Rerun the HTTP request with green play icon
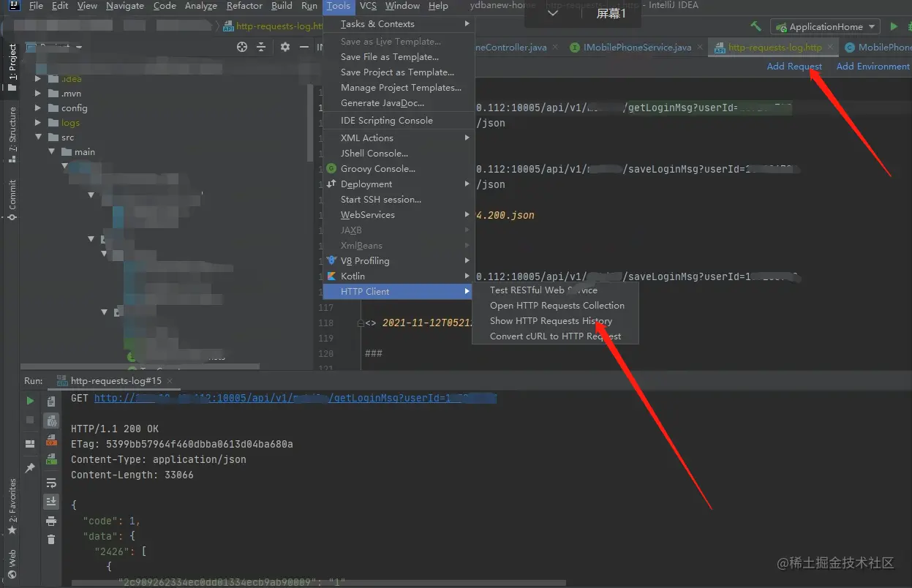This screenshot has height=588, width=912. pyautogui.click(x=30, y=401)
